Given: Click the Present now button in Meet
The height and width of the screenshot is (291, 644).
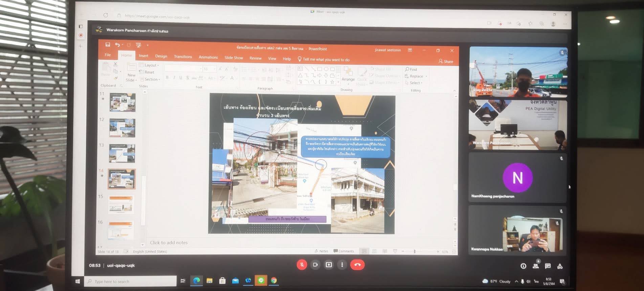Looking at the screenshot, I should (x=329, y=265).
